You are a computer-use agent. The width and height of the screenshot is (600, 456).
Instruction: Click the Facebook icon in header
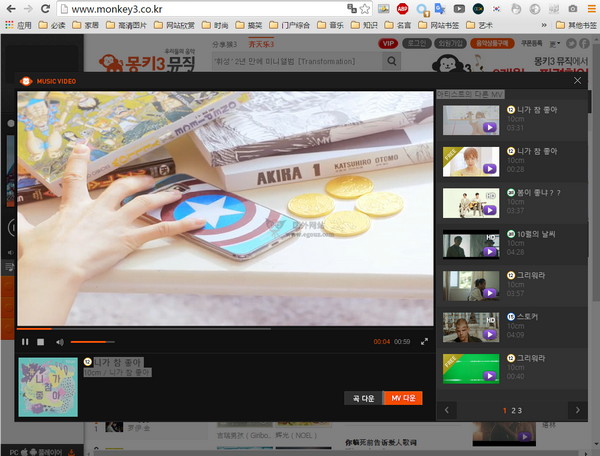pyautogui.click(x=584, y=44)
